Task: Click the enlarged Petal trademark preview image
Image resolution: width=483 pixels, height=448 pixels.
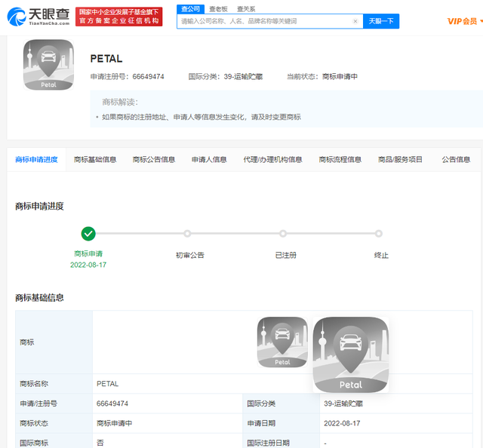Action: coord(350,354)
